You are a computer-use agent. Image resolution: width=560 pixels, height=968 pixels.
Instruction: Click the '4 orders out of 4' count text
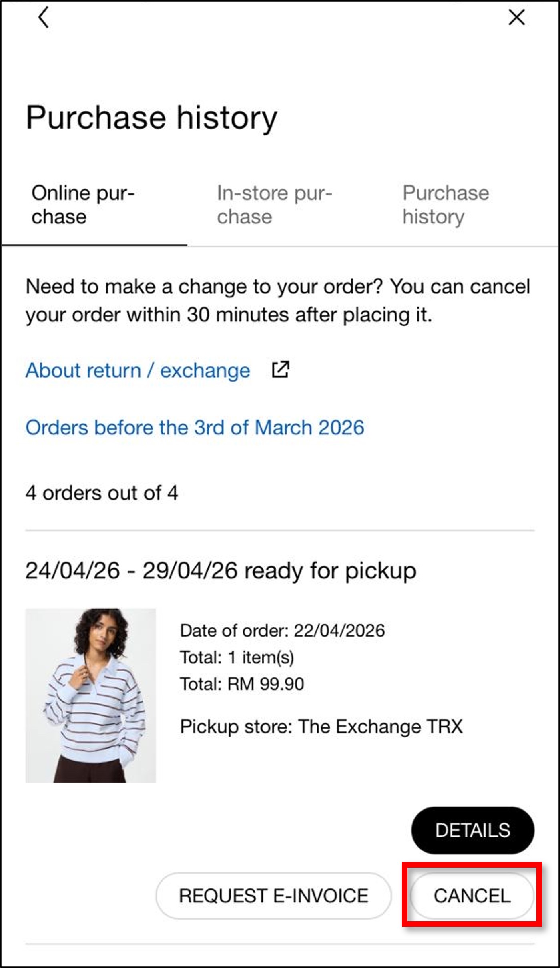click(102, 493)
